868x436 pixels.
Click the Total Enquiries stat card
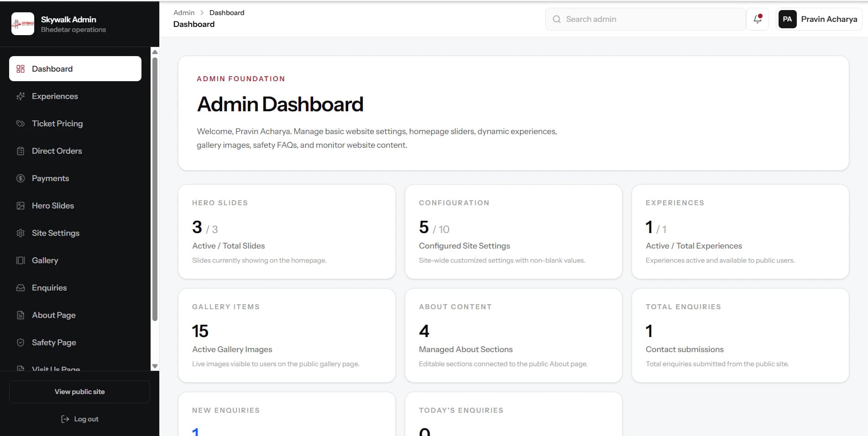740,336
